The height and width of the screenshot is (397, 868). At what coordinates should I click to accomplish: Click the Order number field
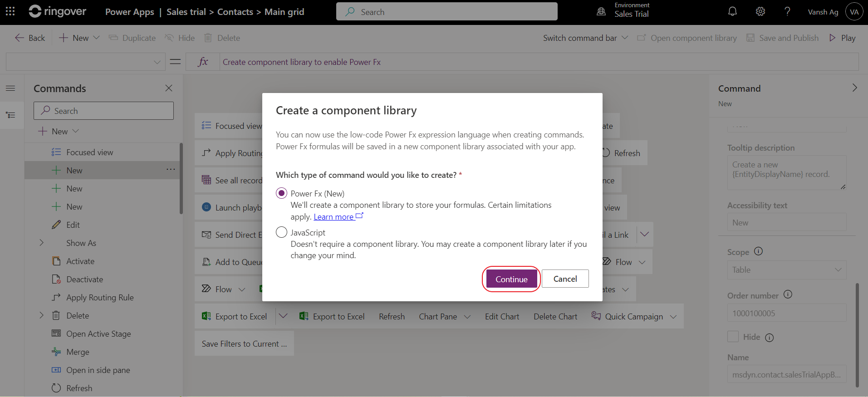787,313
